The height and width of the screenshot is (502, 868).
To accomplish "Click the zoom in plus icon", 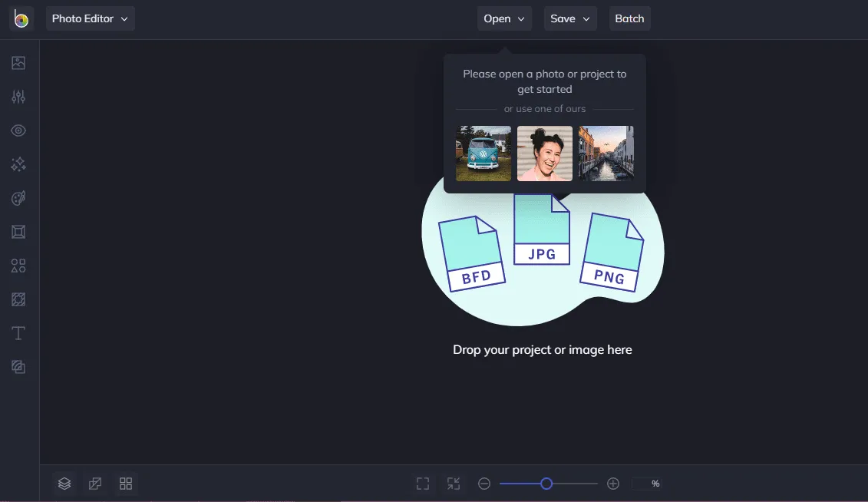I will click(x=612, y=484).
